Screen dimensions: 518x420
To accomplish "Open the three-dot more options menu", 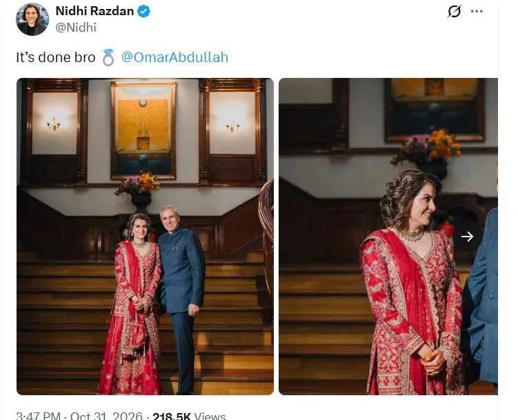I will point(477,11).
